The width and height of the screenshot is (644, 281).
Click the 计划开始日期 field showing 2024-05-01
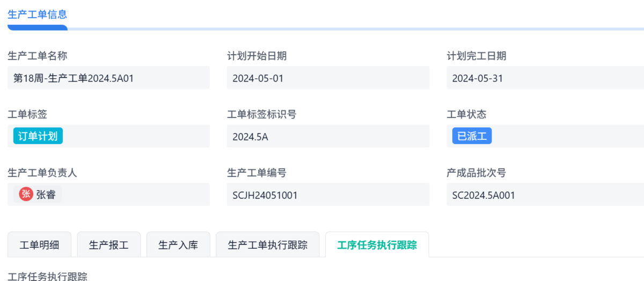coord(328,78)
